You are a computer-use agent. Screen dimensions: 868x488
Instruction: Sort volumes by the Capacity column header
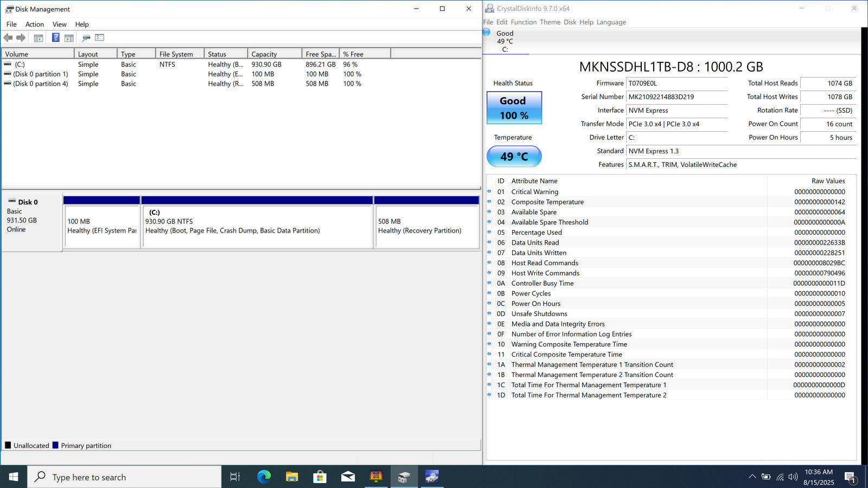274,54
